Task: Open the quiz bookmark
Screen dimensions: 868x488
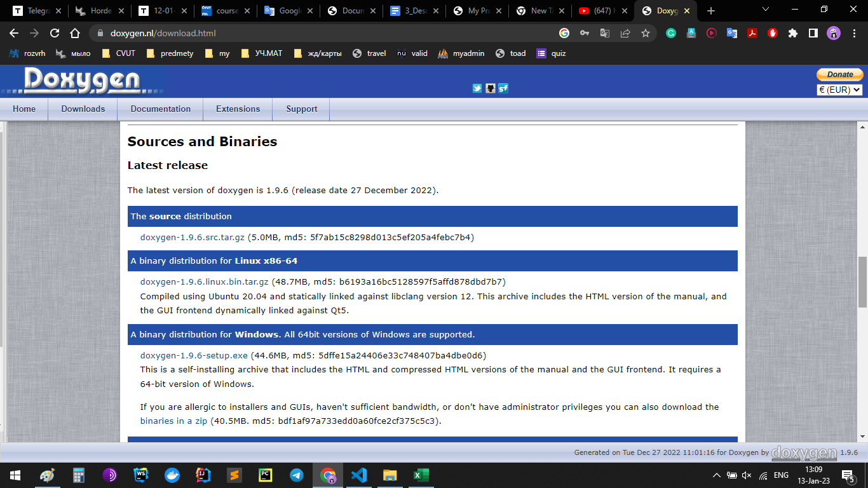Action: pyautogui.click(x=551, y=53)
